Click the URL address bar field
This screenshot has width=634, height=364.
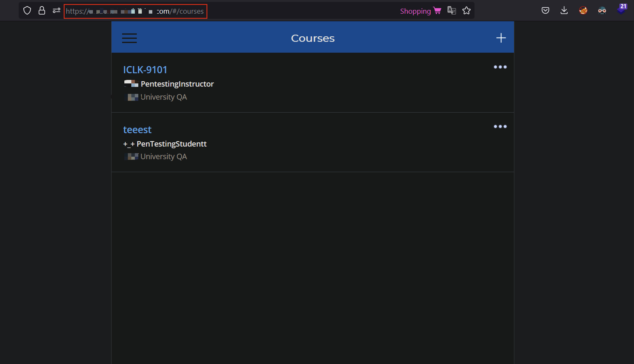tap(135, 11)
